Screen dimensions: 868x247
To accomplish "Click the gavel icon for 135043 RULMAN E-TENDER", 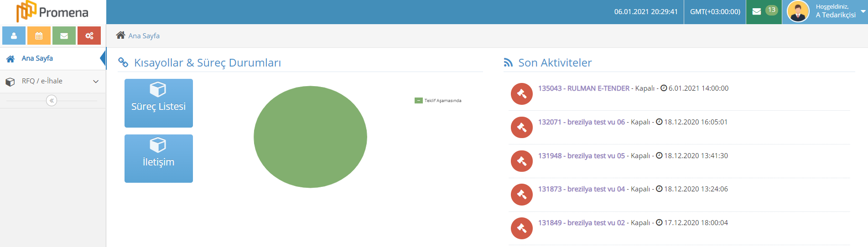I will (522, 94).
